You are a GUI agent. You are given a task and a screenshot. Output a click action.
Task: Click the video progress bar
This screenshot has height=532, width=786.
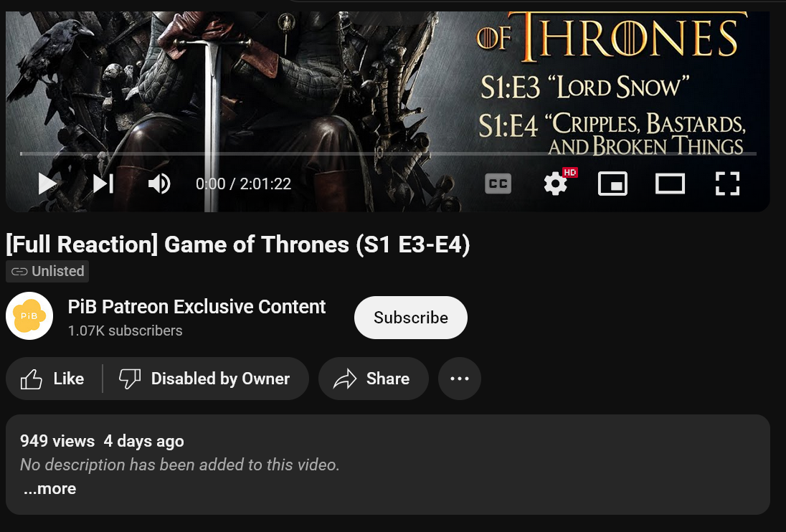388,153
